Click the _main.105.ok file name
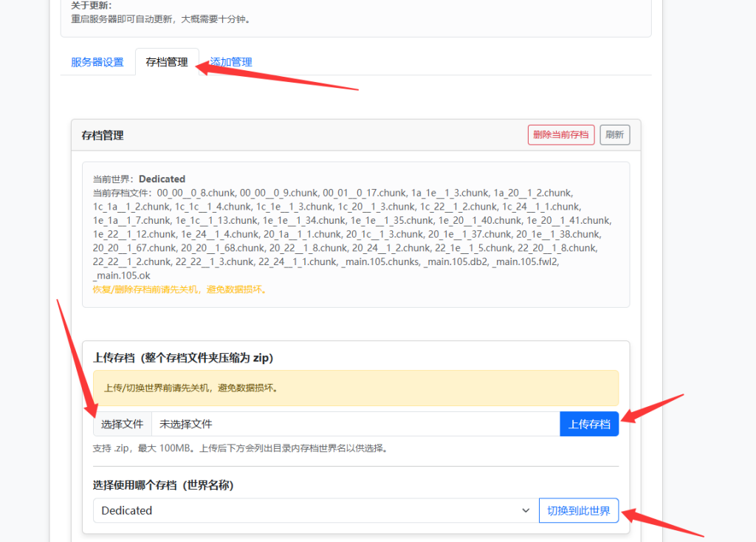Image resolution: width=756 pixels, height=542 pixels. click(x=122, y=276)
